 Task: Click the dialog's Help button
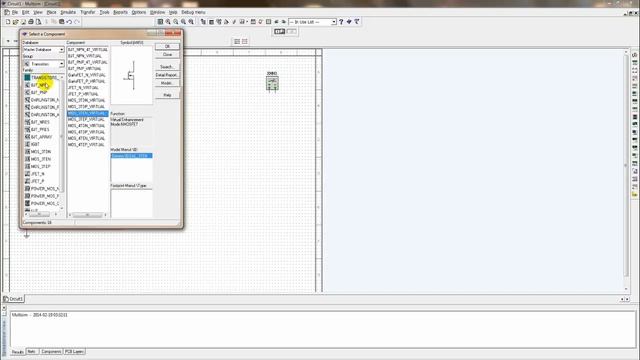[x=167, y=95]
